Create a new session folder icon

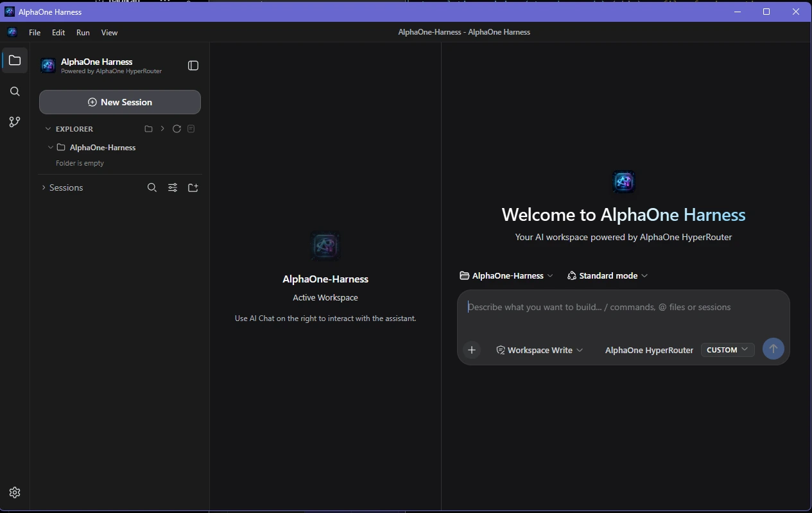[x=193, y=187]
